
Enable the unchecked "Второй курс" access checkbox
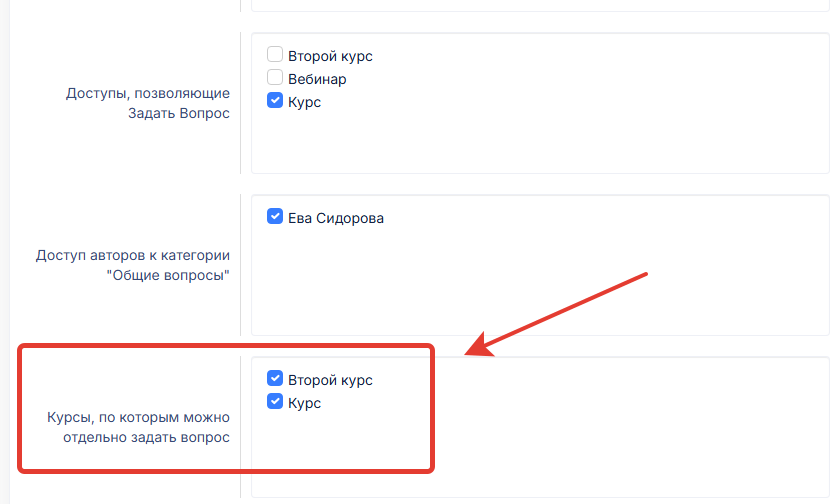coord(275,55)
